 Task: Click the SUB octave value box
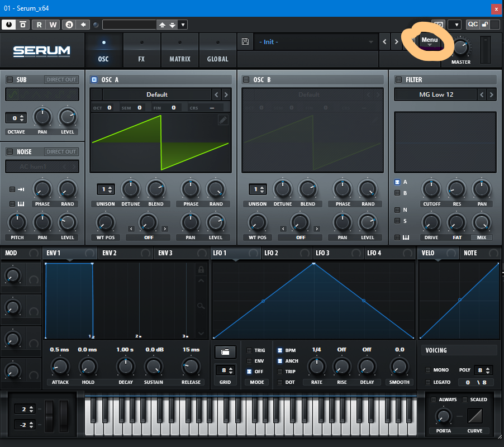(16, 118)
